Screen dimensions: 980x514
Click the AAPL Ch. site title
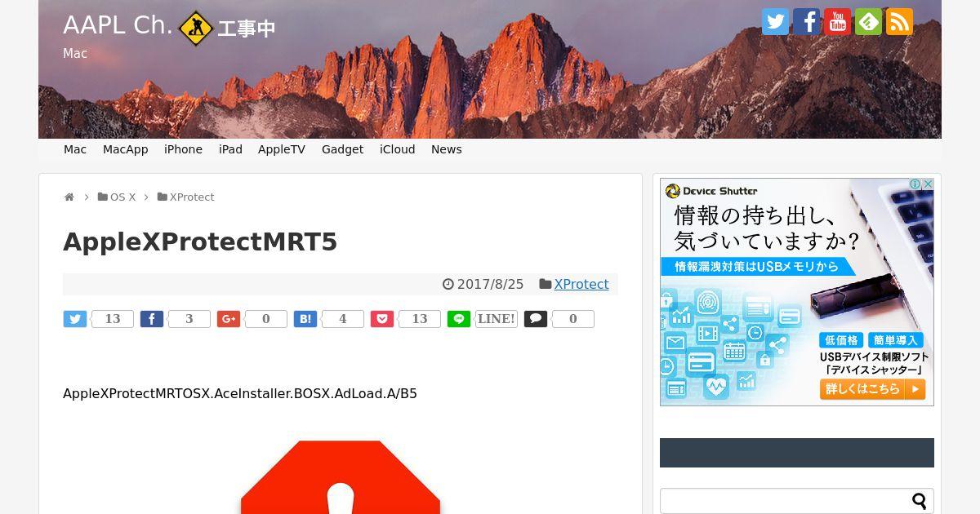pos(118,25)
